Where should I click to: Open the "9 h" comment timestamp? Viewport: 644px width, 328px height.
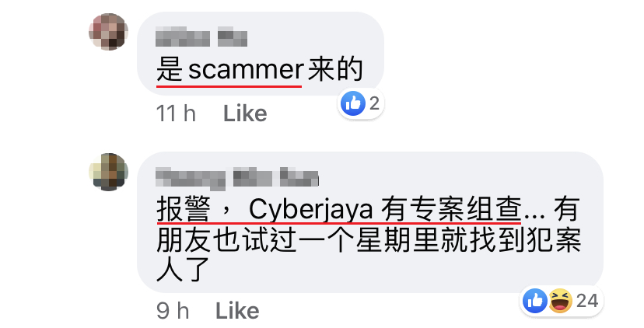[173, 311]
